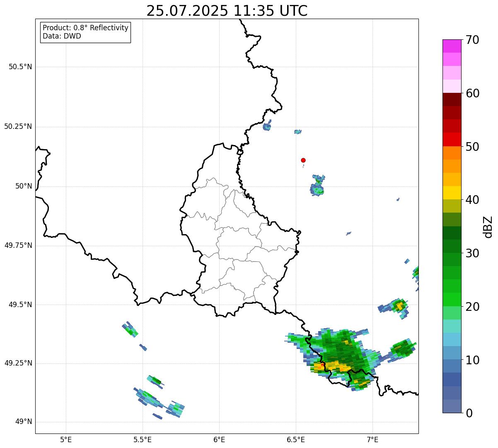Click the colorbar tick value 40
This screenshot has width=498, height=448.
point(472,200)
